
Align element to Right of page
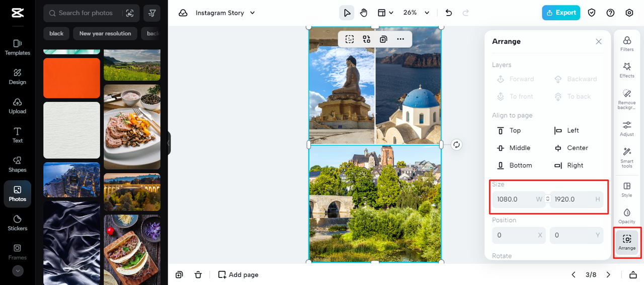[569, 165]
